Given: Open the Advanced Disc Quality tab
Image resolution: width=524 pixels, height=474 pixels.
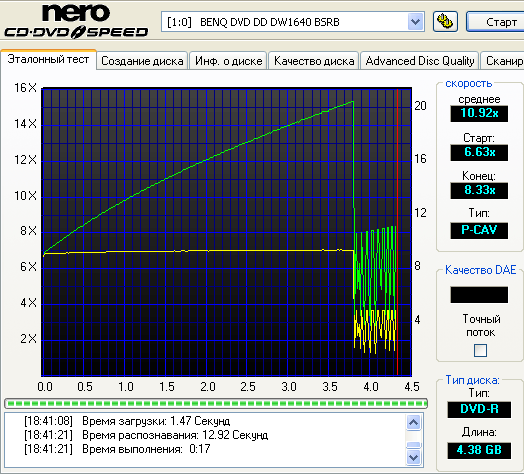Looking at the screenshot, I should [x=420, y=61].
